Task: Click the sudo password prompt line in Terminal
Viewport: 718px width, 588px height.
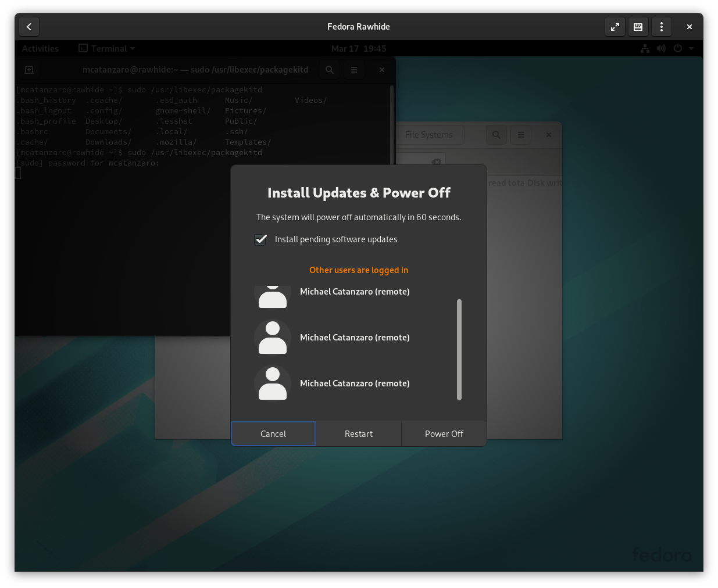Action: tap(88, 163)
